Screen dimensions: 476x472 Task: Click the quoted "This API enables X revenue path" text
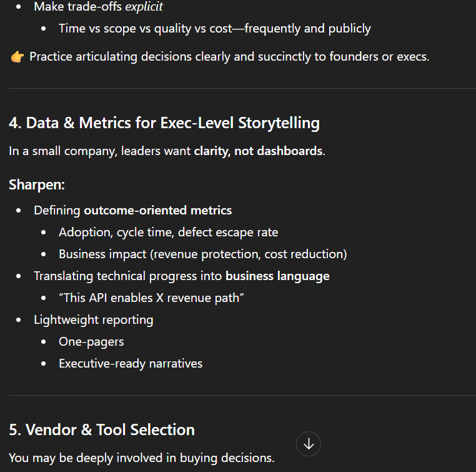(x=151, y=298)
